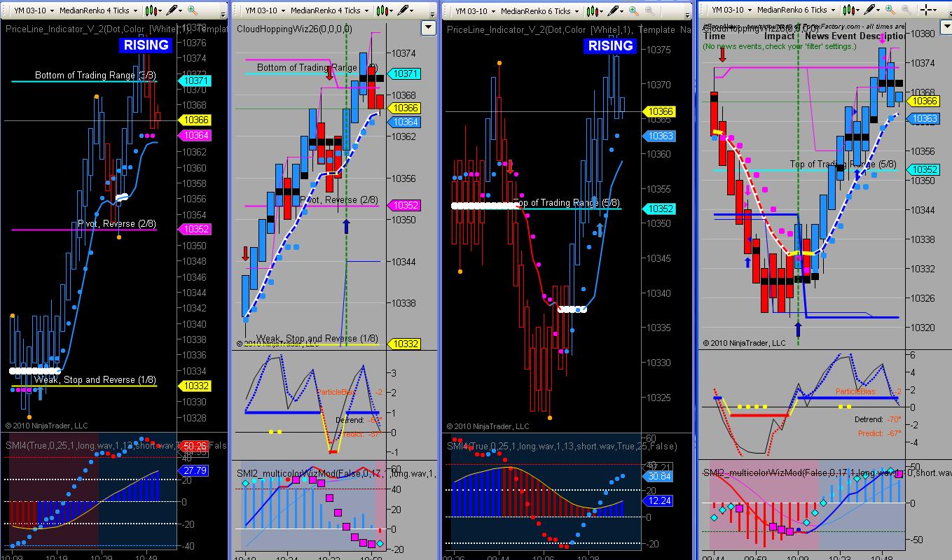Expand the panel dropdown arrow beside CloudHoppingWiz26 label
The image size is (952, 560).
[429, 27]
